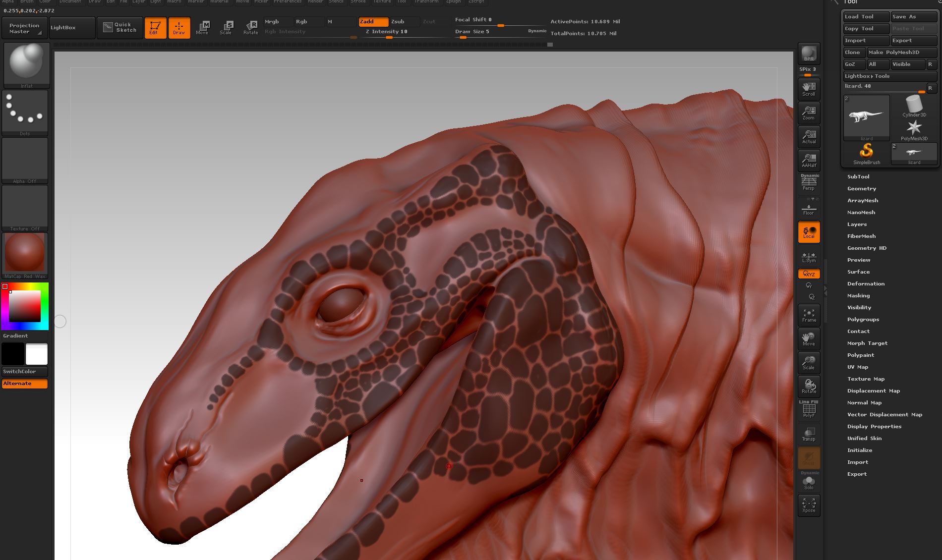Toggle Mrgb paint mode
This screenshot has height=560, width=942.
click(278, 22)
